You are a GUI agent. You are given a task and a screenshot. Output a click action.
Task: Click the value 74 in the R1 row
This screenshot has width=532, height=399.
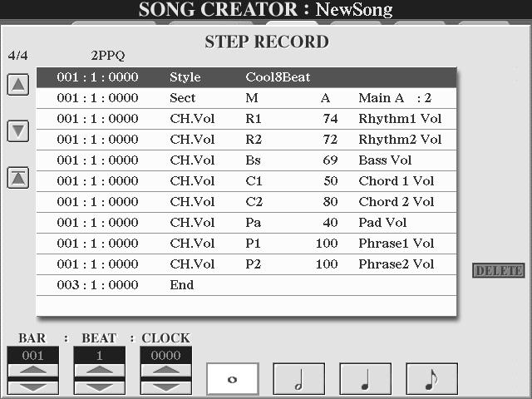330,119
